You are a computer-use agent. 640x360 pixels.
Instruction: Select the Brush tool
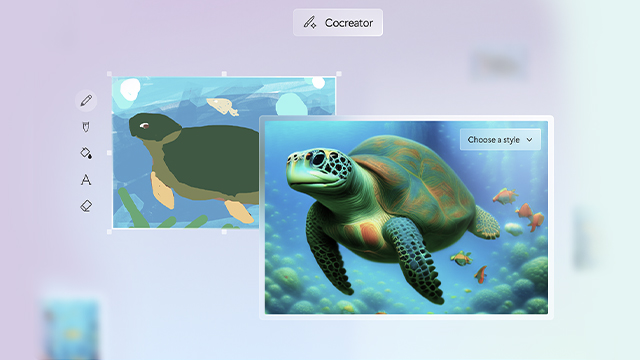[86, 127]
